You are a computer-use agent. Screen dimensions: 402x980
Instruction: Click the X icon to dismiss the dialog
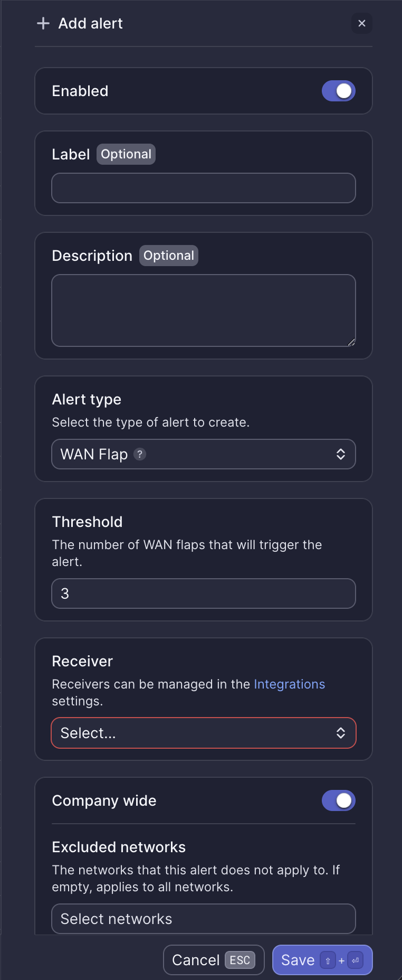[x=362, y=23]
